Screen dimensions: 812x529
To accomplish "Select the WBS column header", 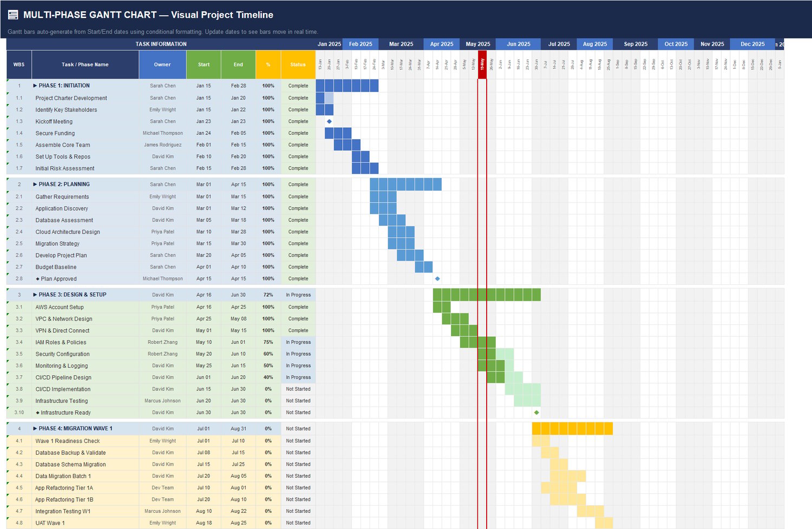I will tap(19, 65).
